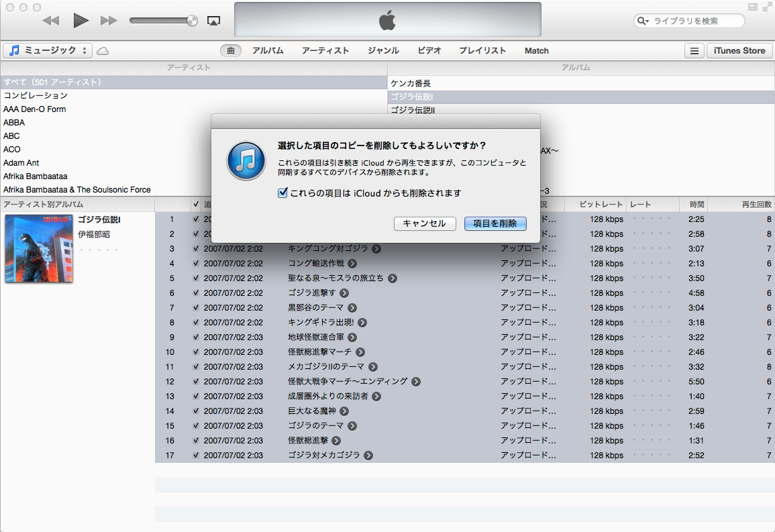The width and height of the screenshot is (775, 532).
Task: Select the ゴジラ伝説II album row
Action: pos(581,109)
